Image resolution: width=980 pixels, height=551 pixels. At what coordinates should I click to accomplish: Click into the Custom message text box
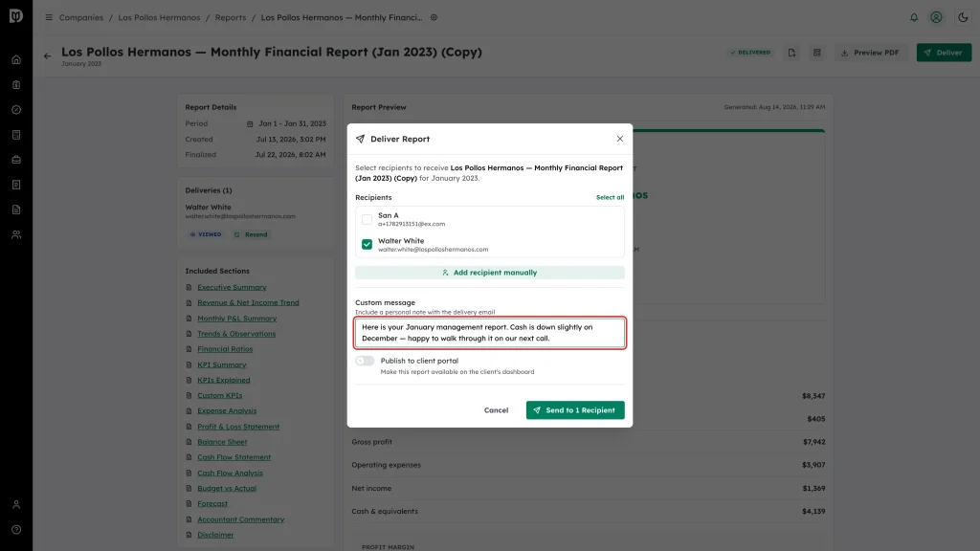coord(489,333)
